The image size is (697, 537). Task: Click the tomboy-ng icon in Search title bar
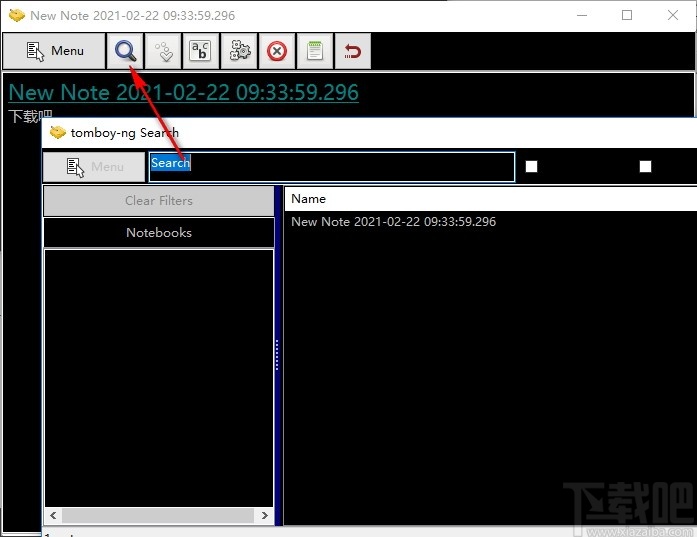tap(58, 132)
